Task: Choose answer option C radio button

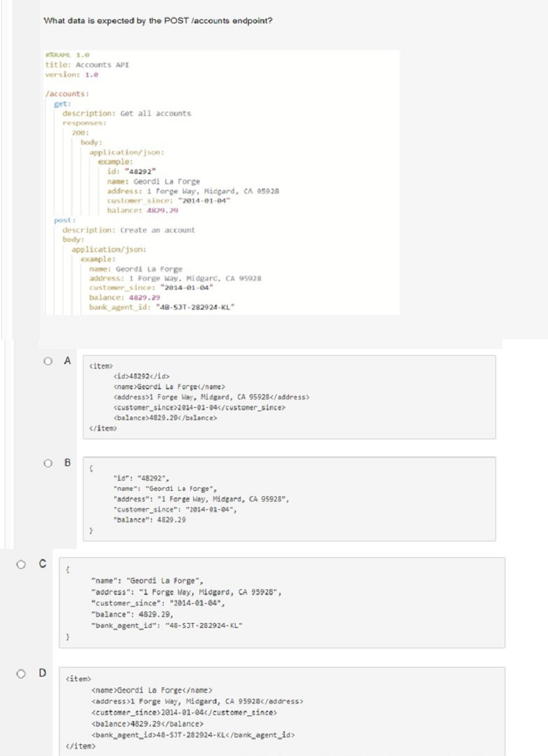Action: click(x=23, y=565)
